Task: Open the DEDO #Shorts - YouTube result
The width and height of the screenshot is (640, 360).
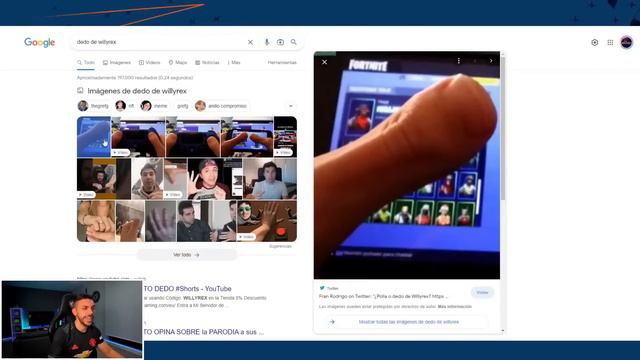Action: point(187,289)
